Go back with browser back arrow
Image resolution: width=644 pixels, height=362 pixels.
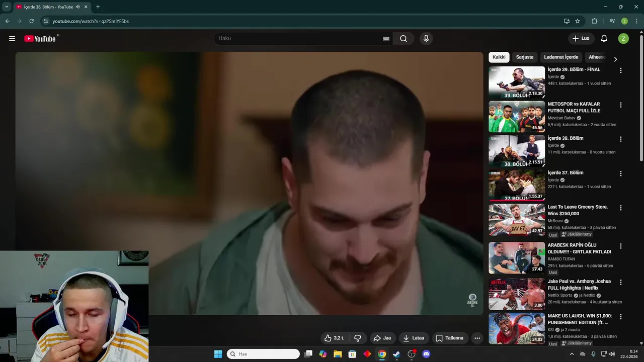tap(8, 21)
